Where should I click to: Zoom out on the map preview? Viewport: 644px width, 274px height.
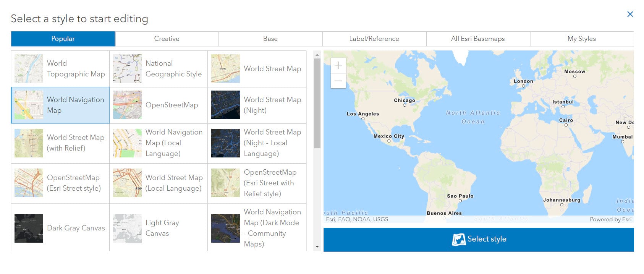338,81
